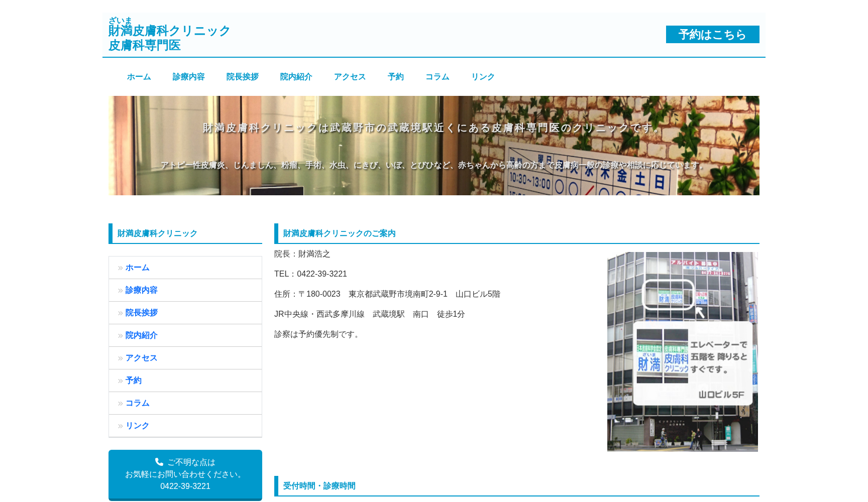Image resolution: width=868 pixels, height=502 pixels.
Task: Open ホーム in the left sidebar
Action: [x=137, y=268]
